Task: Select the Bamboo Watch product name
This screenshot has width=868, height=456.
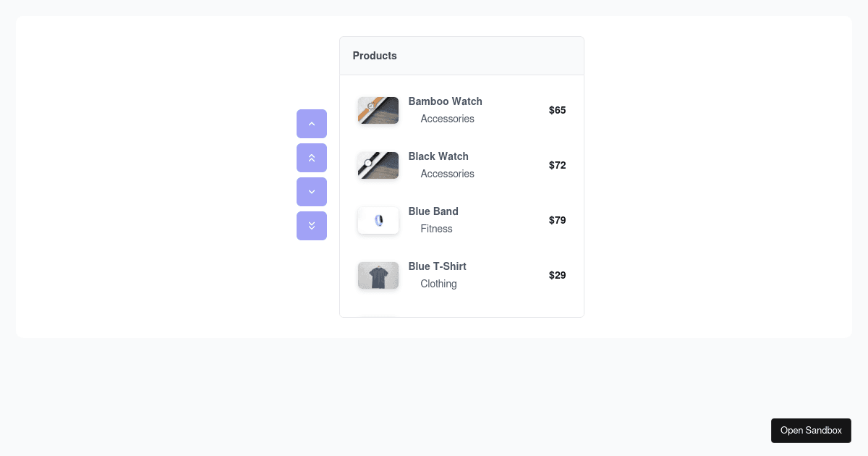Action: (x=445, y=101)
